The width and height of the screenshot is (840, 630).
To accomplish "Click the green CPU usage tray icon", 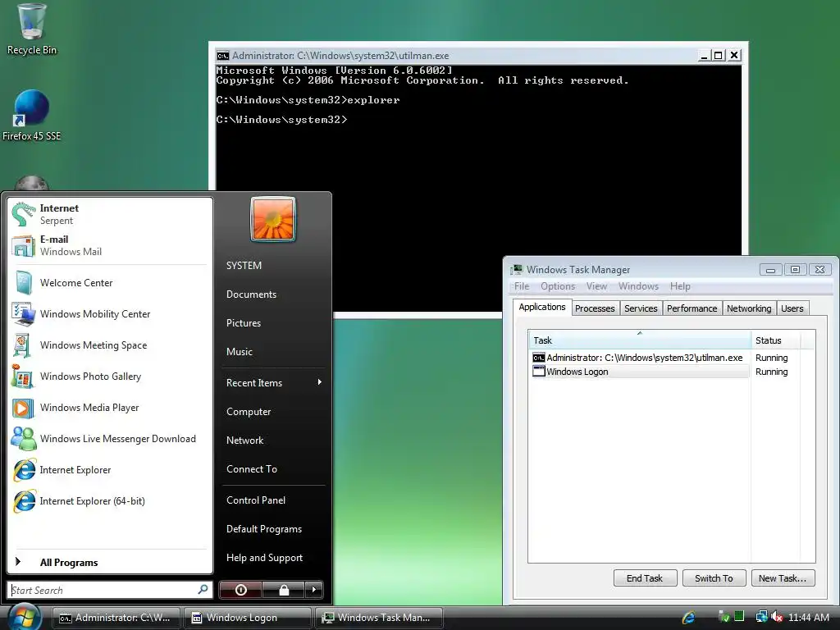I will (739, 617).
